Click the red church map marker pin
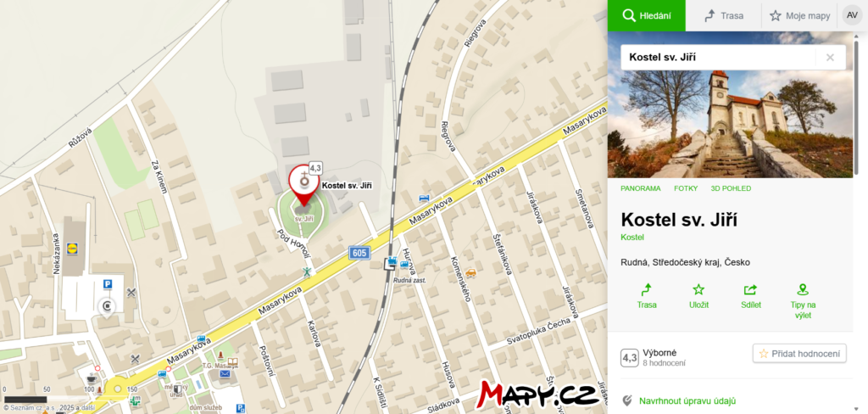The width and height of the screenshot is (868, 414). pos(303,185)
